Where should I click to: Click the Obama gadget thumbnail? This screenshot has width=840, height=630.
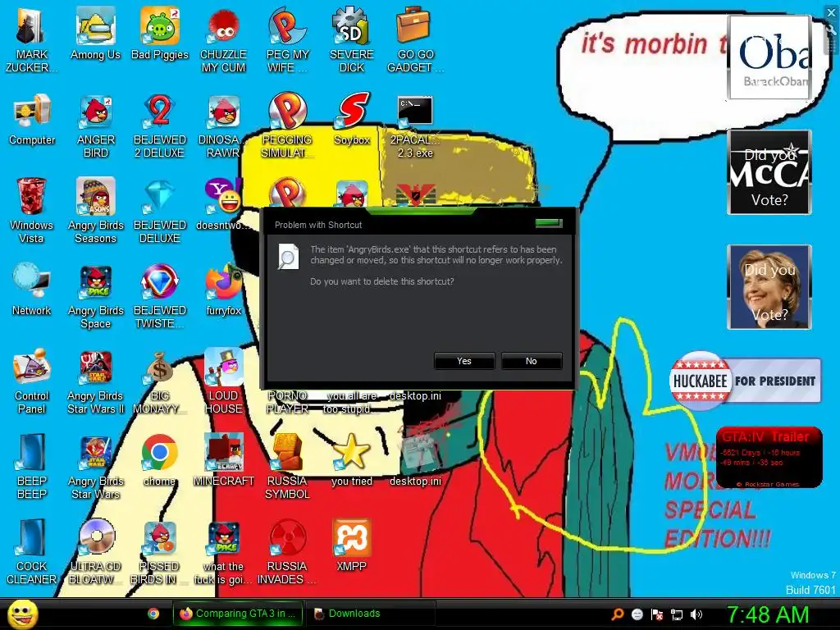(x=769, y=57)
